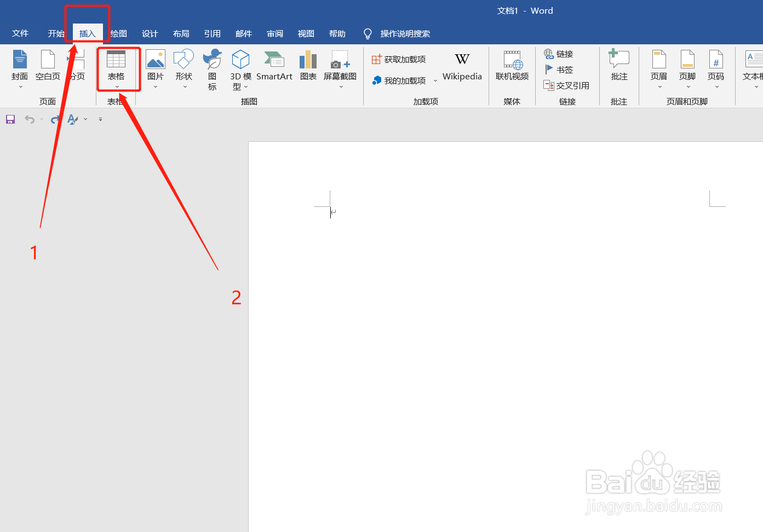Image resolution: width=763 pixels, height=532 pixels.
Task: Expand the Footer (页脚) dropdown arrow
Action: click(x=689, y=86)
